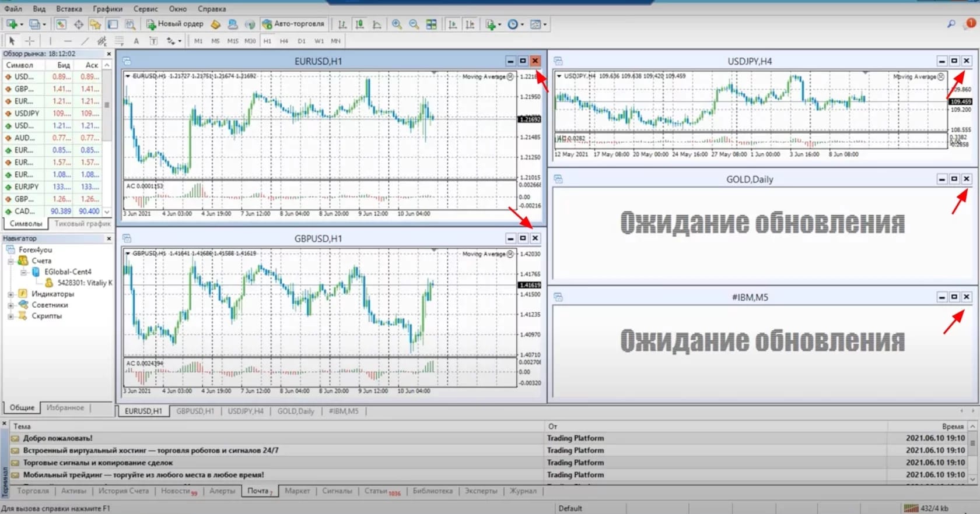Open the Добро пожаловать! message

58,438
